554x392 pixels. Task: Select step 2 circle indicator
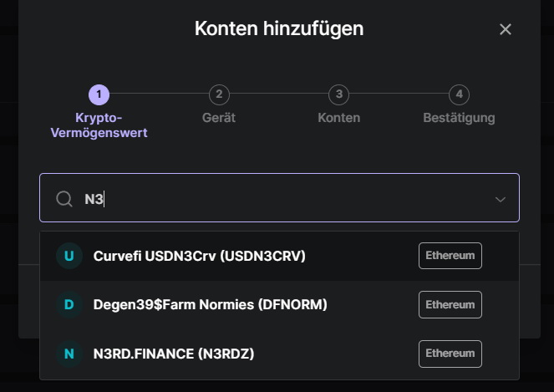coord(219,94)
